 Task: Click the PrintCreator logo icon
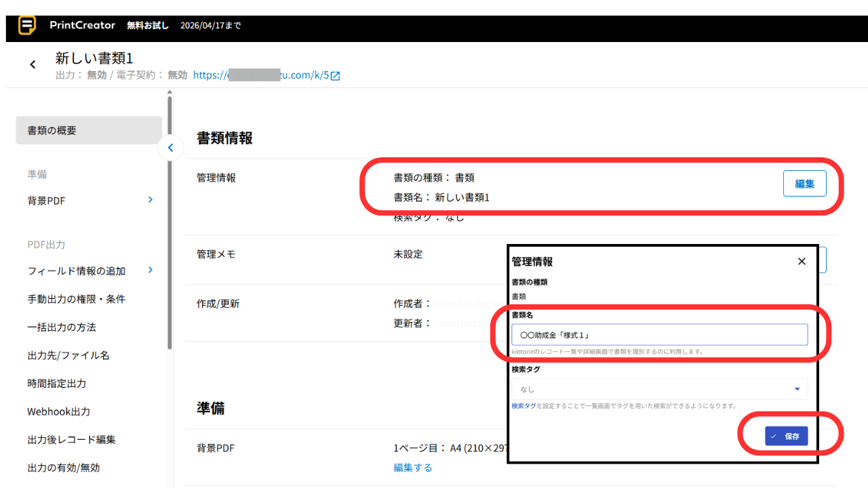pos(27,25)
